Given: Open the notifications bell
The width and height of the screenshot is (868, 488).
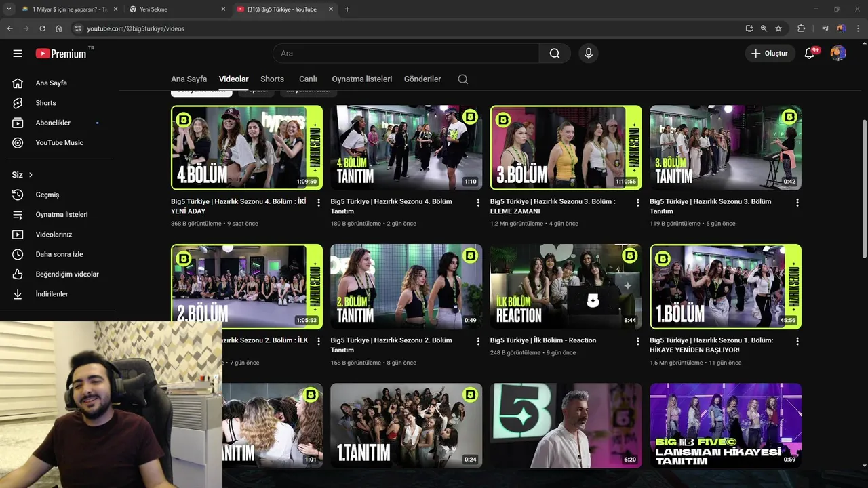Looking at the screenshot, I should pyautogui.click(x=810, y=54).
